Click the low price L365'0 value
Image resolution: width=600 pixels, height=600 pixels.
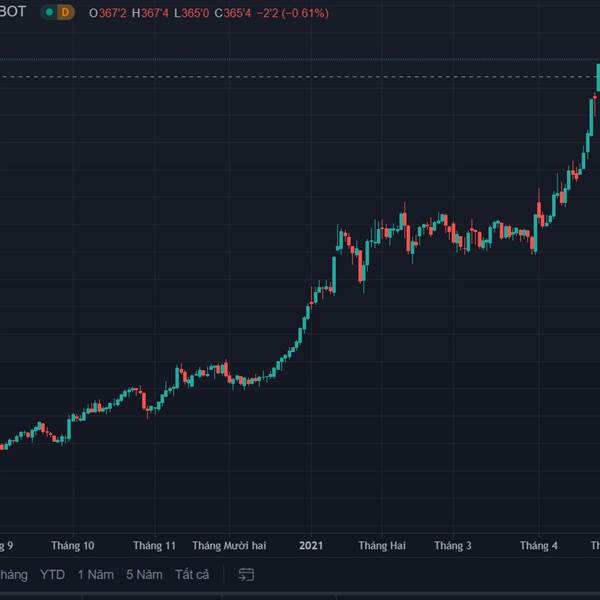pyautogui.click(x=191, y=13)
